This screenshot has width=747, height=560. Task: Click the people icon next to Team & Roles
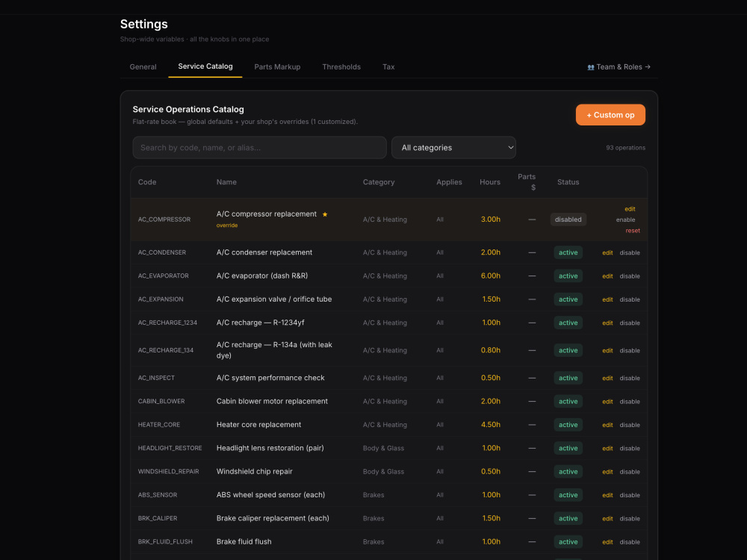coord(591,67)
